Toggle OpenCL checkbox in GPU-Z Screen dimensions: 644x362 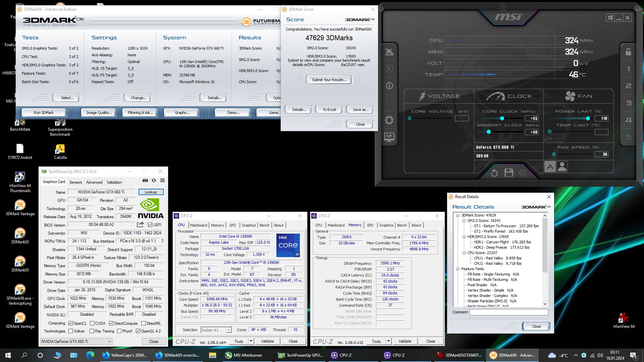(x=70, y=323)
